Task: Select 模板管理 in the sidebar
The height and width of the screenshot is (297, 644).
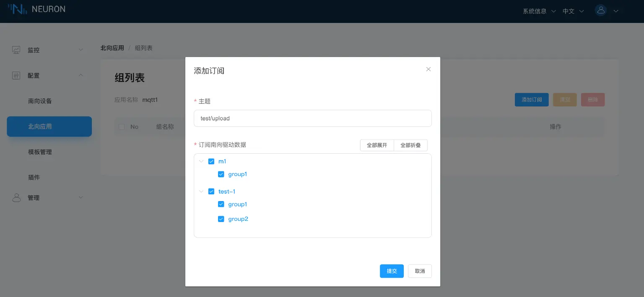Action: [40, 152]
